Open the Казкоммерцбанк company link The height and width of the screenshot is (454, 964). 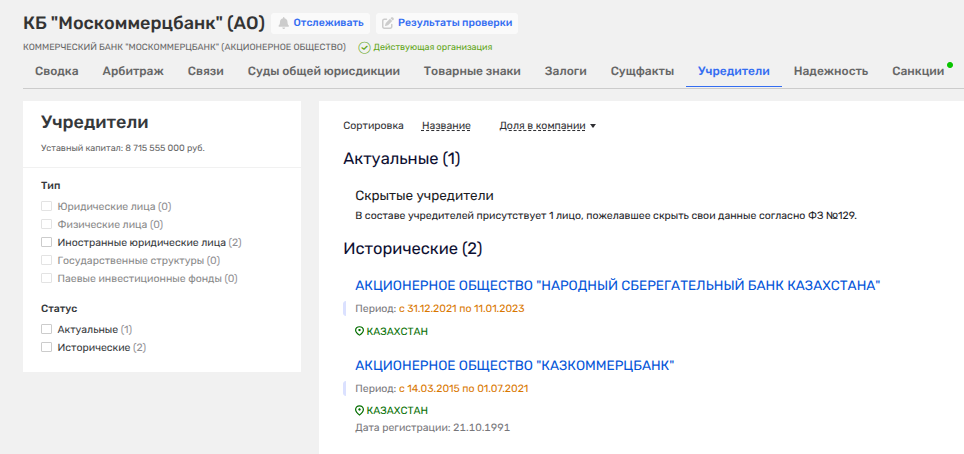pyautogui.click(x=515, y=365)
